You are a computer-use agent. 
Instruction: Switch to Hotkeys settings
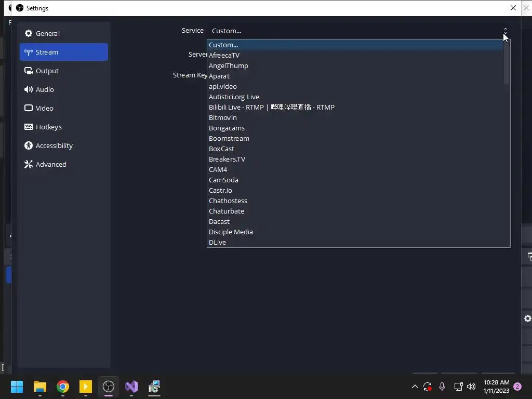click(64, 127)
